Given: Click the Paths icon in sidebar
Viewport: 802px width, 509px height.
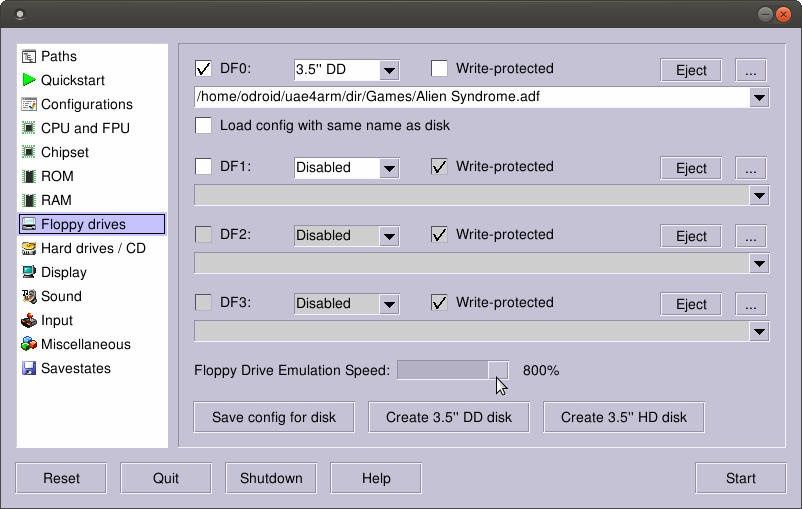Looking at the screenshot, I should pyautogui.click(x=29, y=56).
